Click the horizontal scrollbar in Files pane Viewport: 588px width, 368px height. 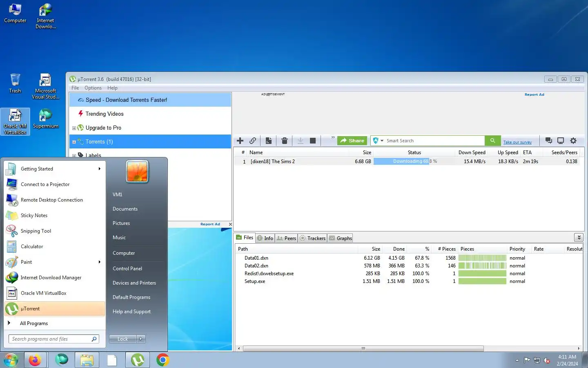pos(363,349)
